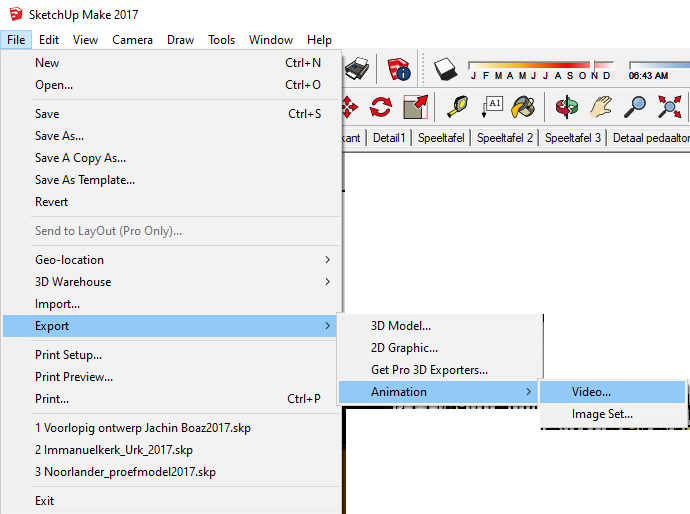Open the Help menu
The width and height of the screenshot is (690, 514).
(x=319, y=40)
